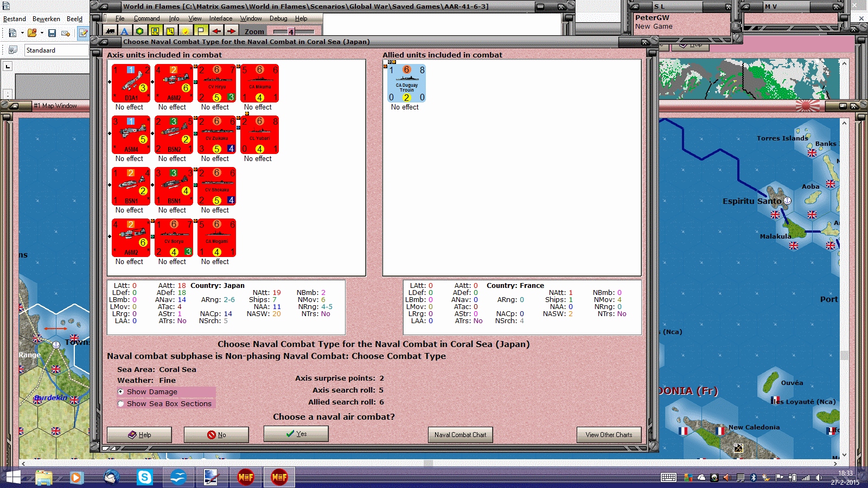Screen dimensions: 868x488
Task: Click the save icon in background editor
Action: pyautogui.click(x=52, y=33)
